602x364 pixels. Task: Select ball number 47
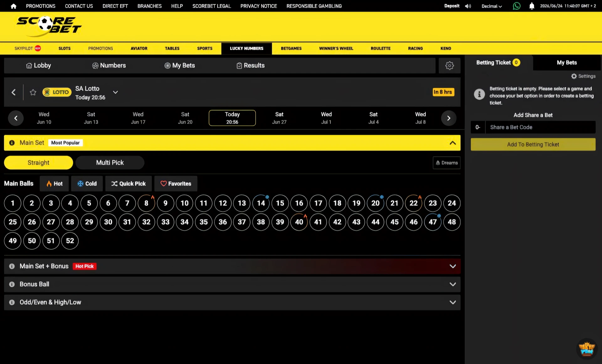(432, 222)
